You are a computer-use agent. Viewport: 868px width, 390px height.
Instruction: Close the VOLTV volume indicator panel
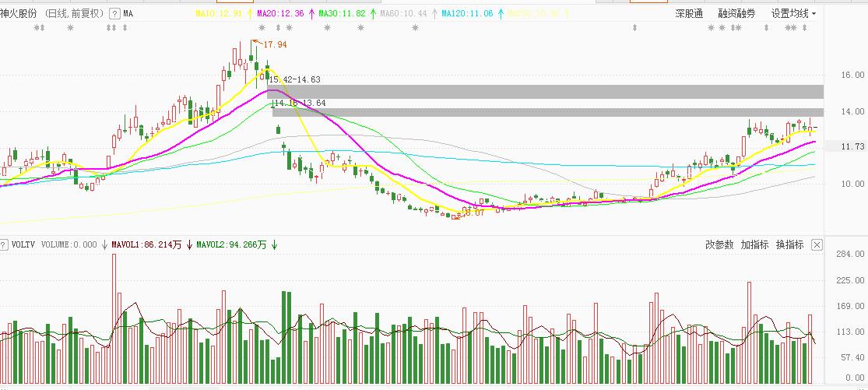tap(817, 244)
